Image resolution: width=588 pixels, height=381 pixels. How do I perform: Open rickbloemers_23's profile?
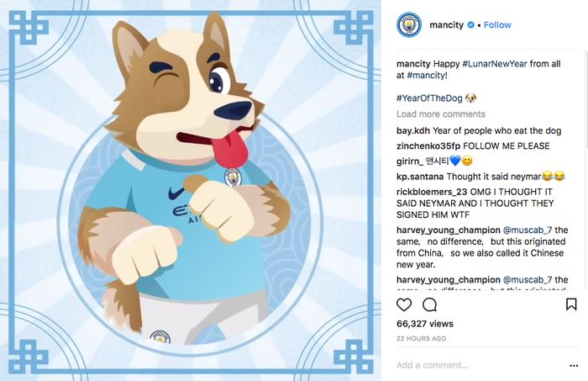432,192
